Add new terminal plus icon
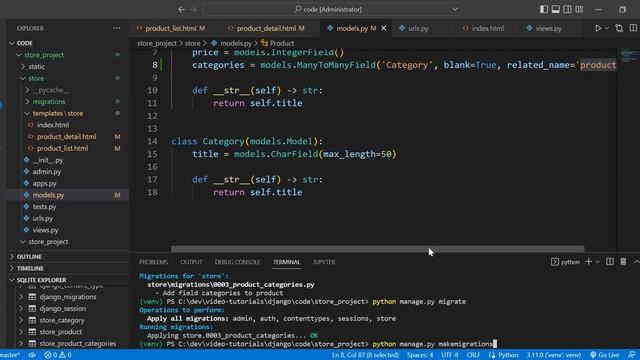 (x=589, y=262)
